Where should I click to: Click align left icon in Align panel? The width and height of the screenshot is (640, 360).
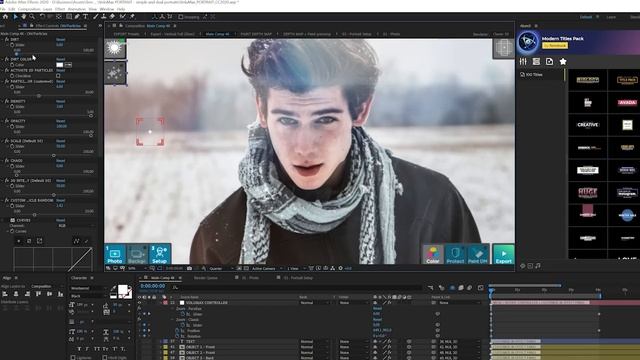[x=5, y=294]
